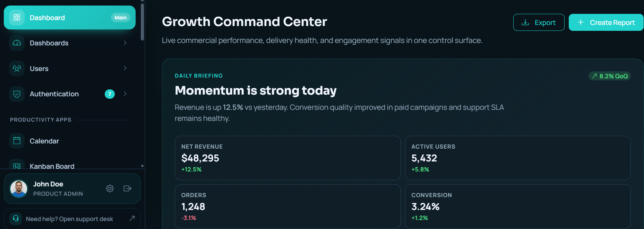The height and width of the screenshot is (229, 644).
Task: Expand the Dashboards submenu chevron
Action: (125, 43)
